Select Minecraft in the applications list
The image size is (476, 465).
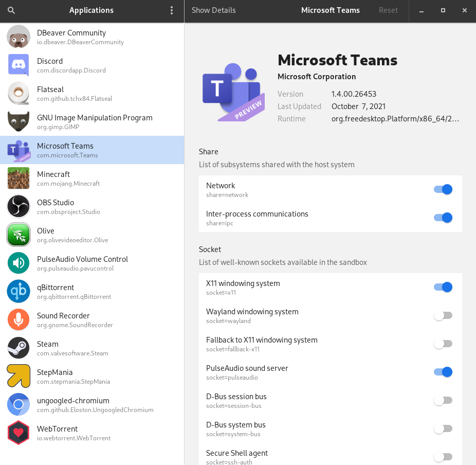tap(92, 178)
